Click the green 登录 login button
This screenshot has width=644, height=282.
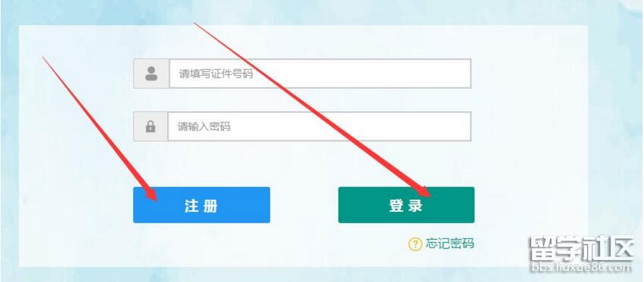pos(406,205)
